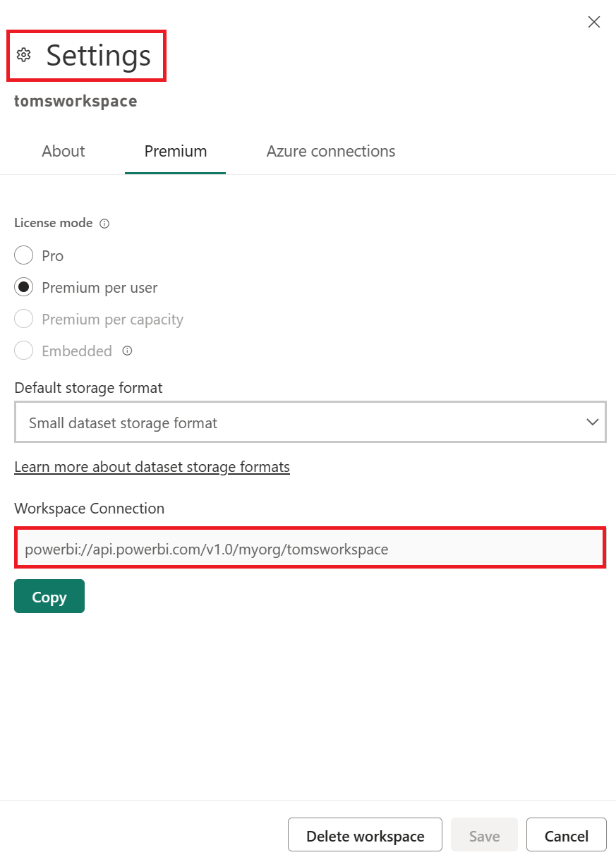
Task: Click Delete workspace
Action: pos(364,835)
